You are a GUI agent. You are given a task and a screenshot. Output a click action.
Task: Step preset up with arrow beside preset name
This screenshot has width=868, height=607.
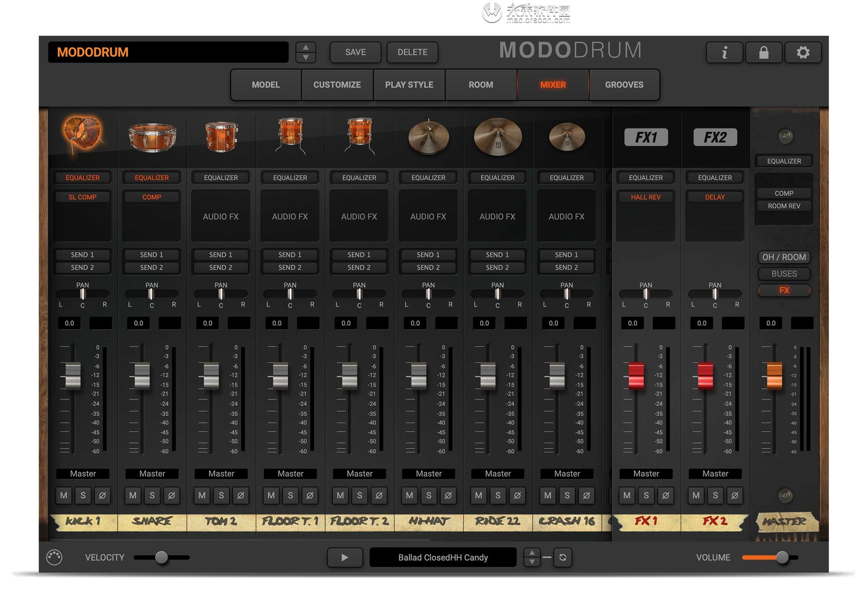pyautogui.click(x=306, y=47)
